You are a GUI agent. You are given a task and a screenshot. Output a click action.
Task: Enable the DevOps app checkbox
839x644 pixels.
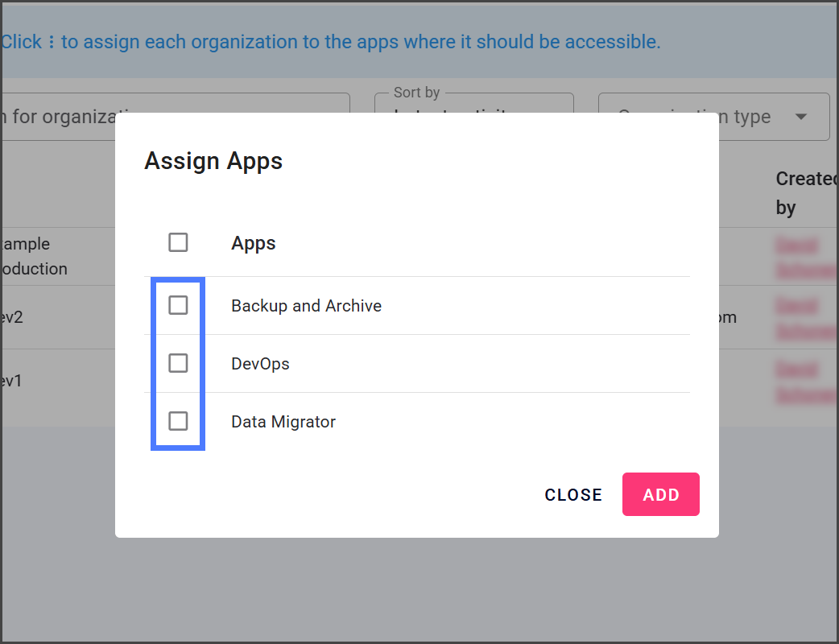178,364
